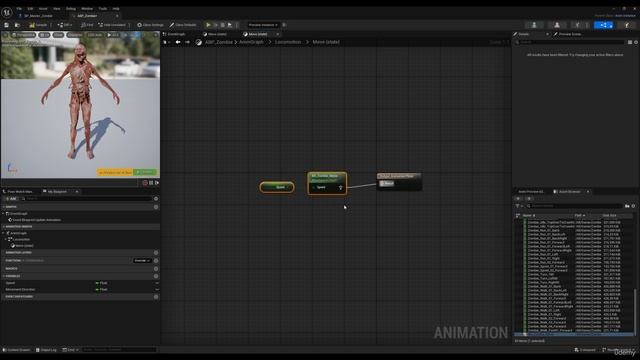Open the Character options dropdown

pyautogui.click(x=75, y=35)
